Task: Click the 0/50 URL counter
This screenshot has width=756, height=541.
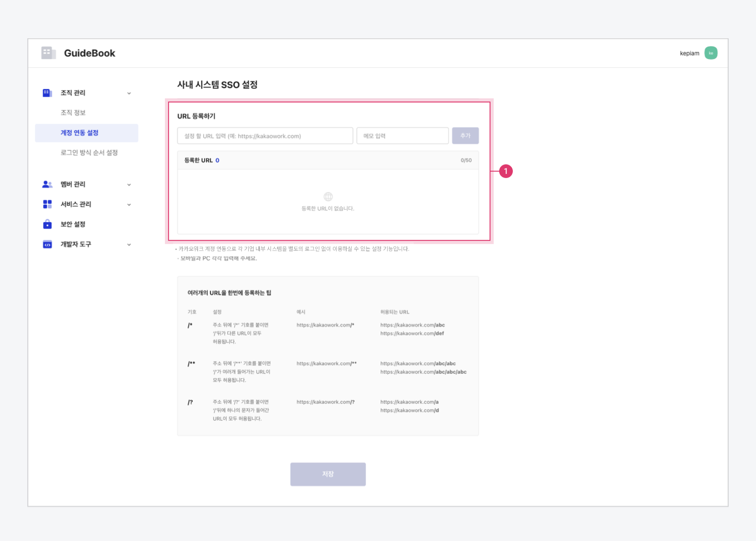Action: coord(466,160)
